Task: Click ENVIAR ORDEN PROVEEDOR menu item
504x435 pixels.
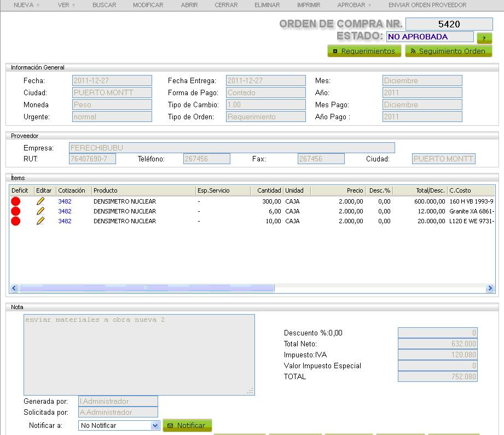Action: pyautogui.click(x=427, y=5)
